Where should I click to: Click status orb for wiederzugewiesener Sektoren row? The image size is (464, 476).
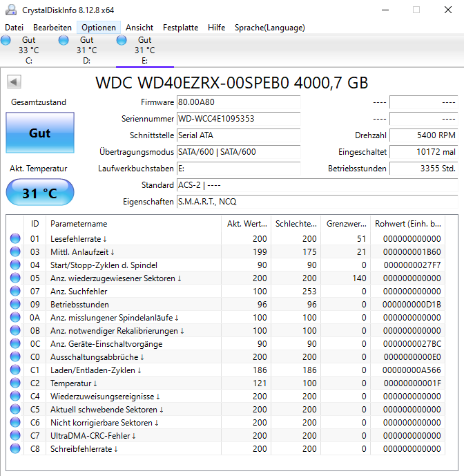[15, 278]
